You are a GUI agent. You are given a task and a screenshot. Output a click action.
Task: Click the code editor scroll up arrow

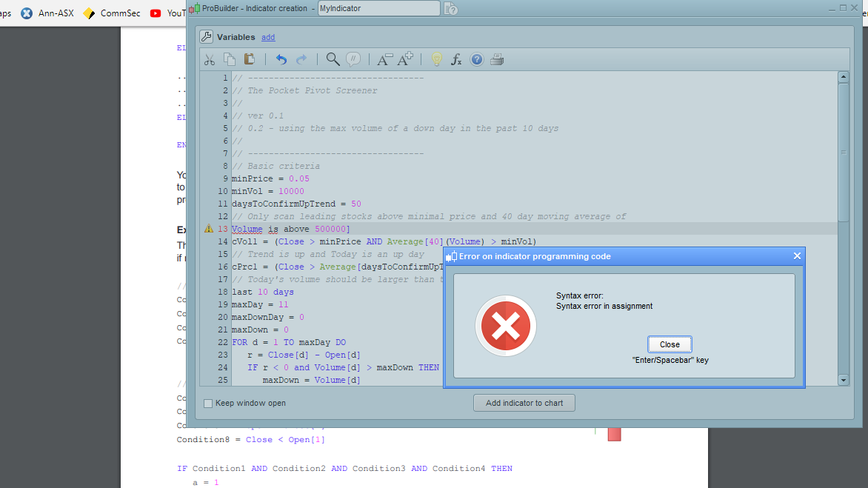pos(843,77)
